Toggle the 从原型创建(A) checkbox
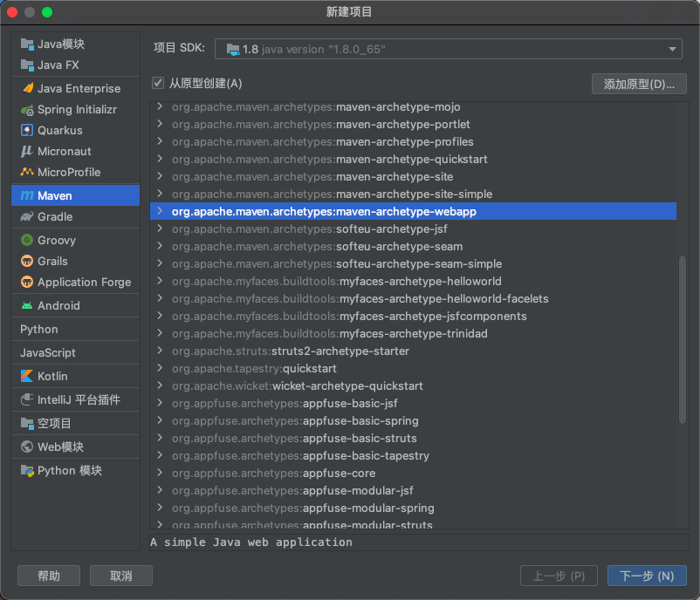700x600 pixels. pos(158,83)
